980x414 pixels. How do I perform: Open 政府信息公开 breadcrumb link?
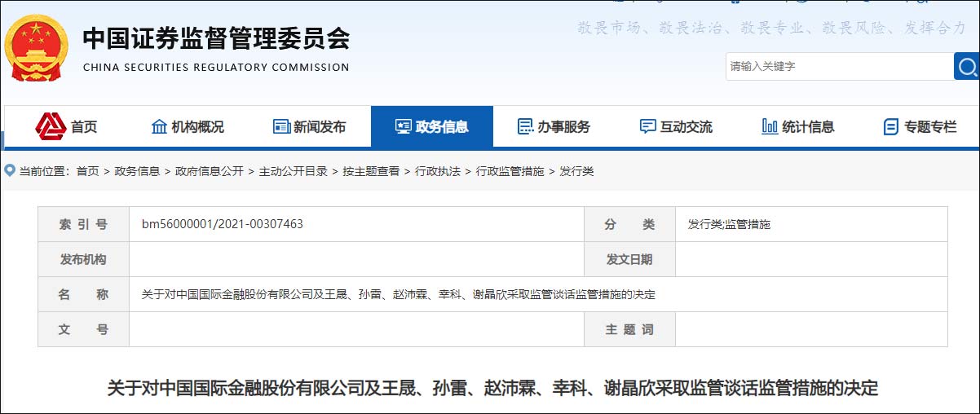coord(210,171)
